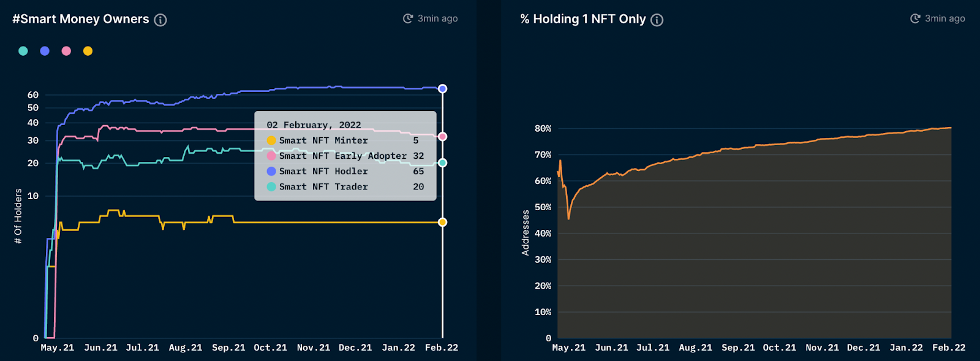Click the #Smart Money Owners title

tap(81, 19)
